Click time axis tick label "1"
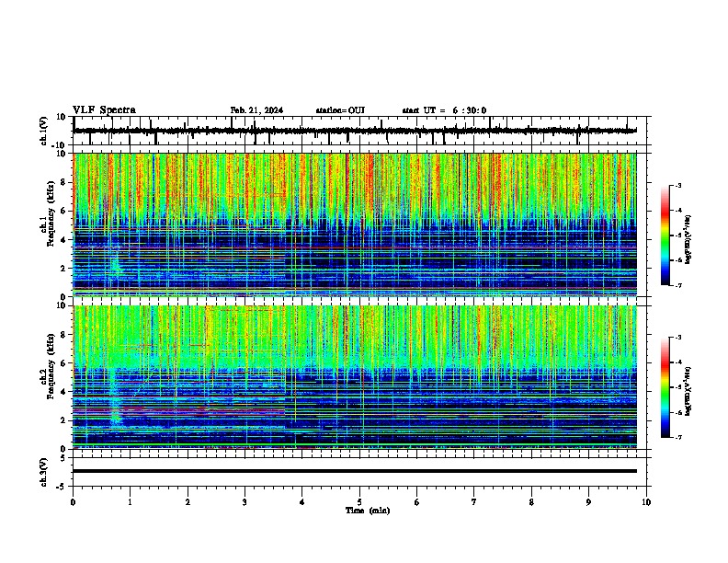Viewport: 728px width, 563px height. click(x=130, y=501)
